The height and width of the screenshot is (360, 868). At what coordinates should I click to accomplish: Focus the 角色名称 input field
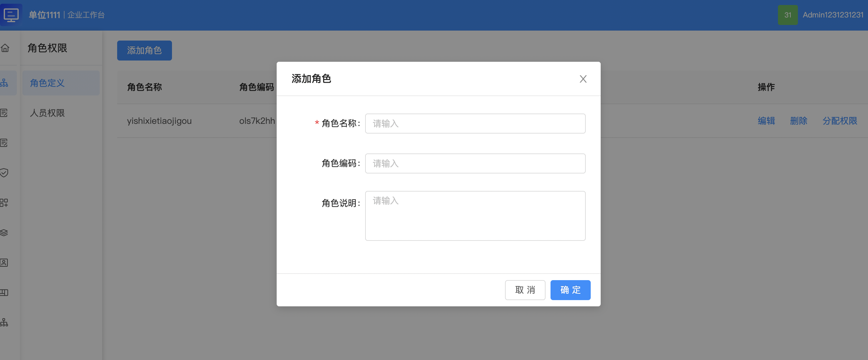pos(475,124)
